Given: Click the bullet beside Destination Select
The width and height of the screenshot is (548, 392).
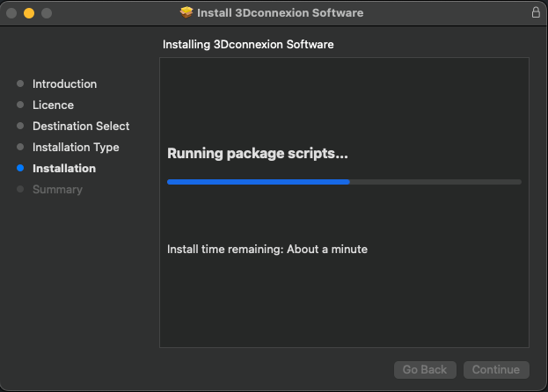Looking at the screenshot, I should coord(20,126).
